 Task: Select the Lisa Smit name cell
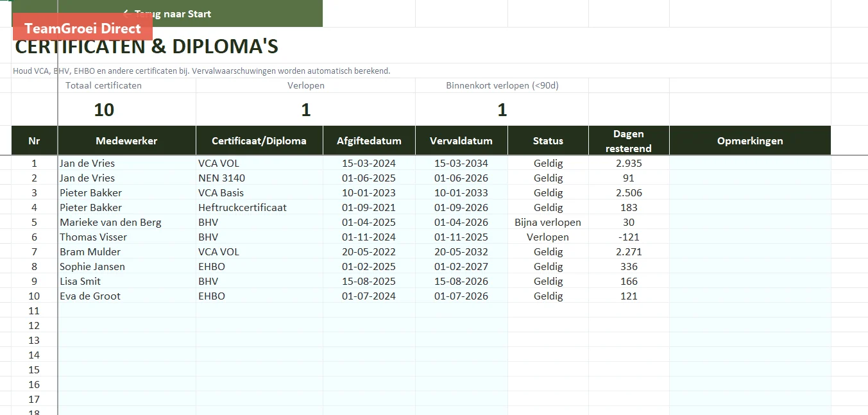point(126,281)
